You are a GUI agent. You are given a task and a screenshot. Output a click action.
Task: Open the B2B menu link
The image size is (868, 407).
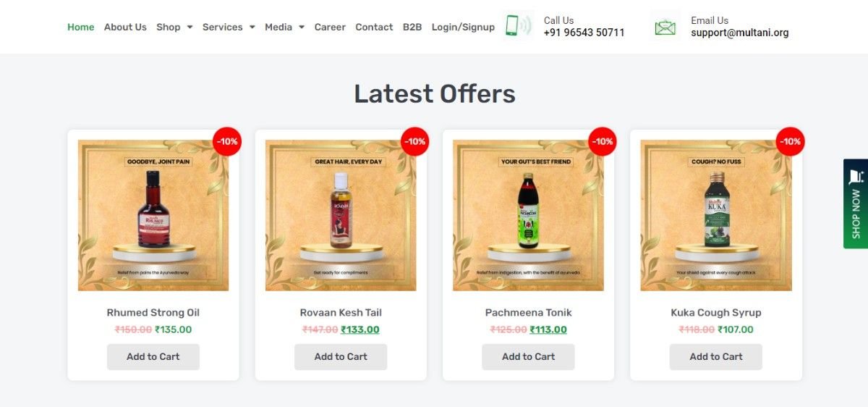(412, 27)
